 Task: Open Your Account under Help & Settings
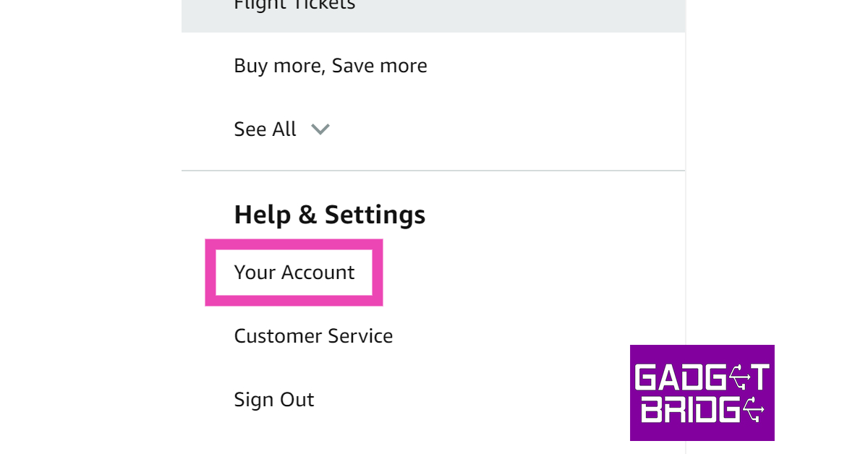pyautogui.click(x=294, y=273)
